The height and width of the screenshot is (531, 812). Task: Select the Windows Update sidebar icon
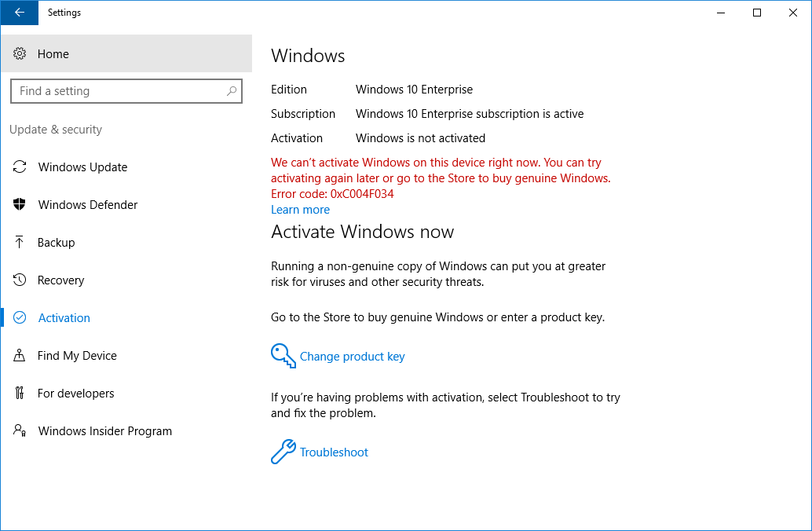(x=22, y=167)
